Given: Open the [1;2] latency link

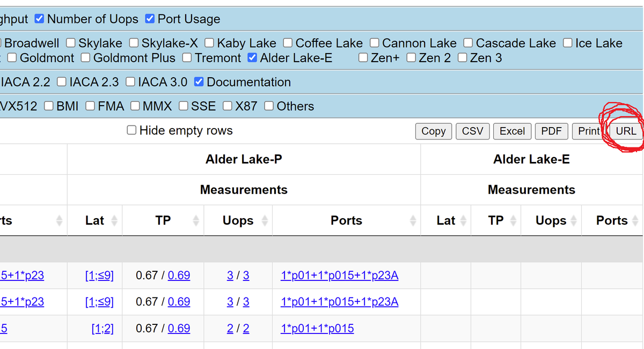Looking at the screenshot, I should pyautogui.click(x=103, y=328).
